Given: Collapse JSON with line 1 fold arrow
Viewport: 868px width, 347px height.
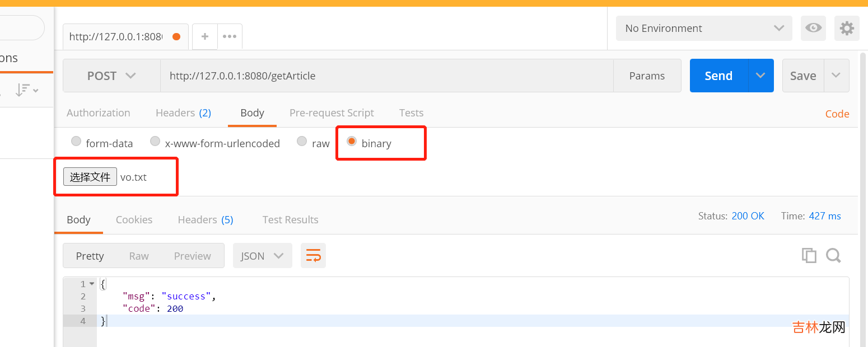Looking at the screenshot, I should click(x=92, y=284).
